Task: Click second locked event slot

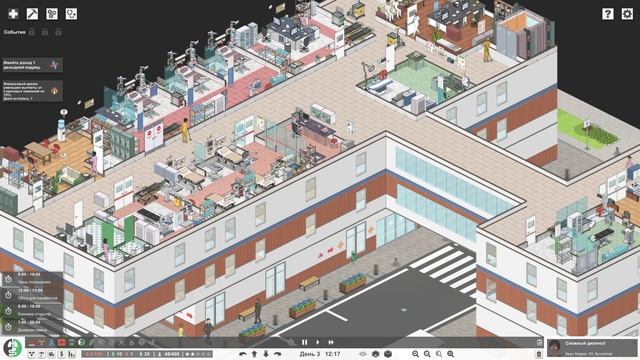Action: [x=45, y=32]
